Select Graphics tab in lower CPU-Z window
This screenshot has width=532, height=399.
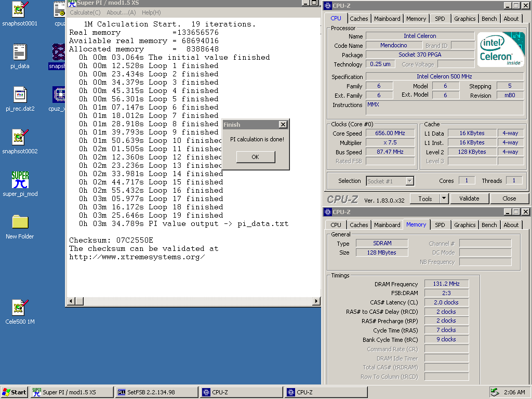[x=465, y=225]
